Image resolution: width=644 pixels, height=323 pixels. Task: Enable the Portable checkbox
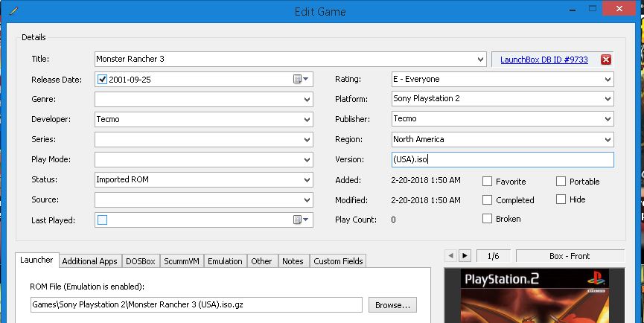[x=561, y=182]
